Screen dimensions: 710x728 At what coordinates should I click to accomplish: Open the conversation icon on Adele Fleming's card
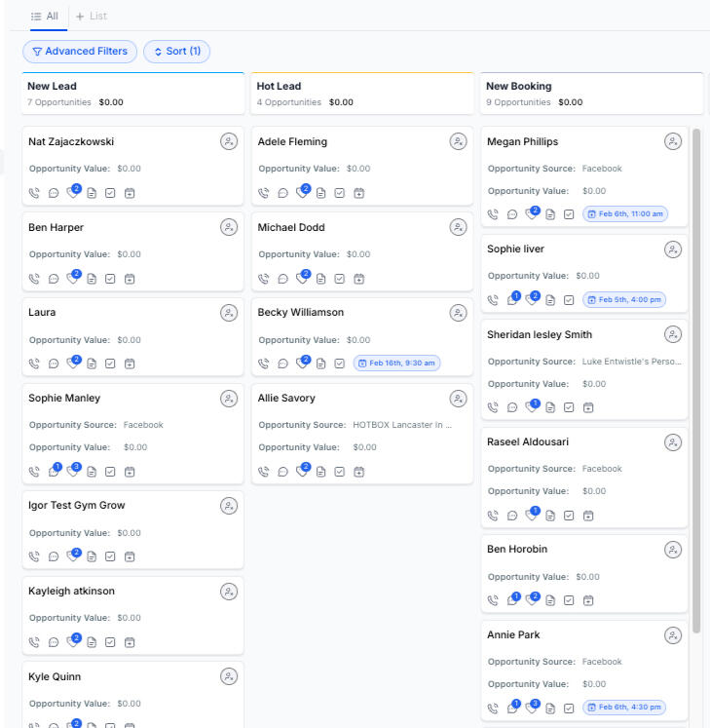[282, 193]
